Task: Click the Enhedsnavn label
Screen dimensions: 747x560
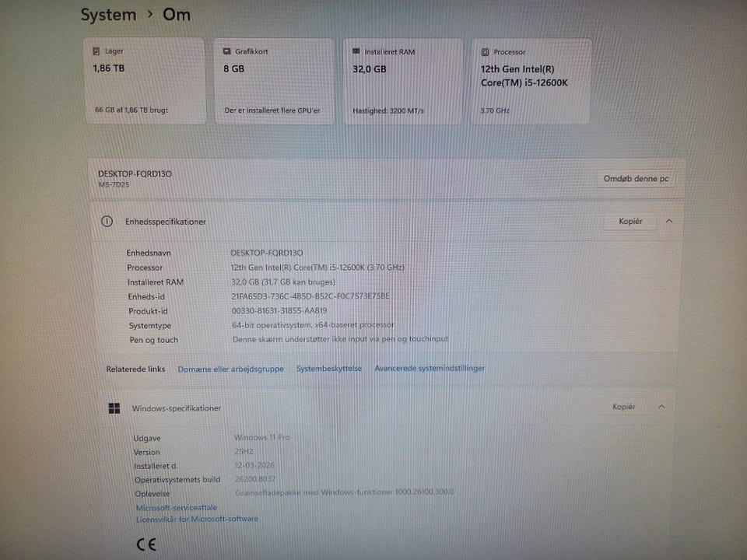Action: pyautogui.click(x=148, y=253)
